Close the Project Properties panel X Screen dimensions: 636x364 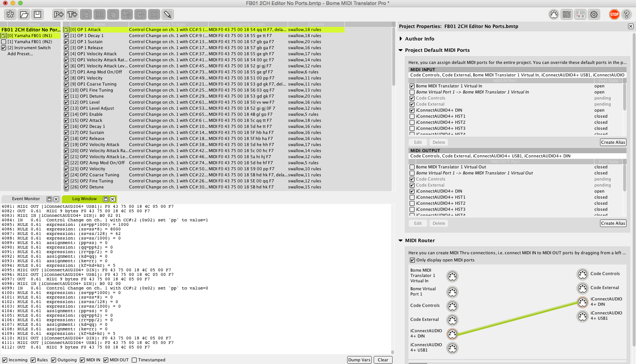pyautogui.click(x=631, y=26)
